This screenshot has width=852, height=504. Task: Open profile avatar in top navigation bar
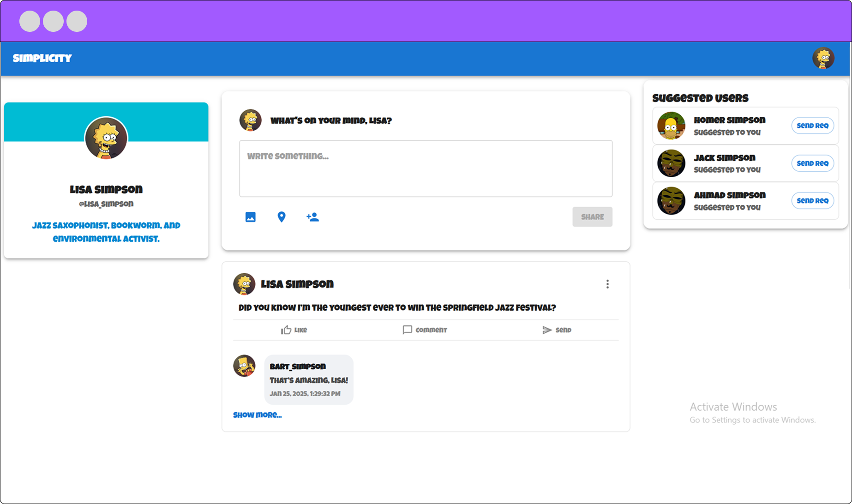[823, 59]
